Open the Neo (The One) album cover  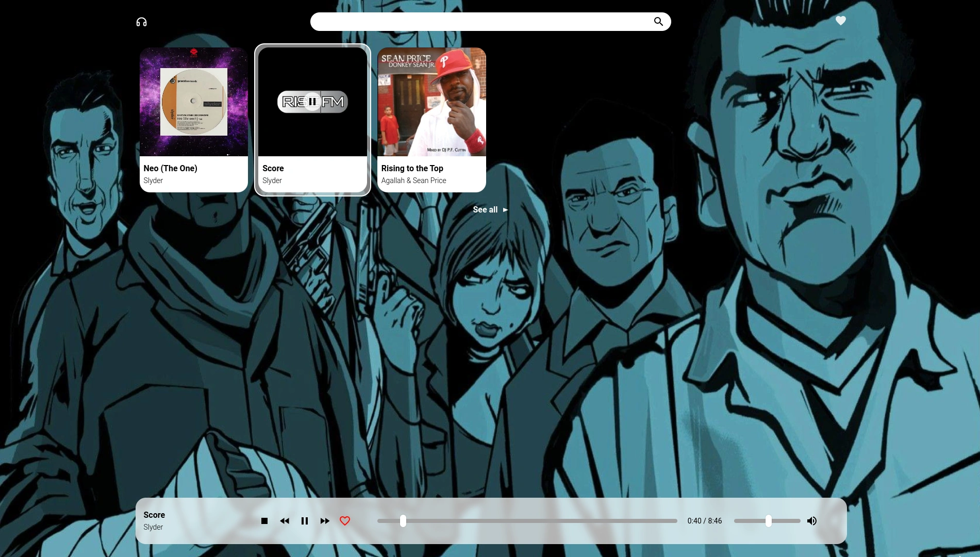(x=194, y=102)
